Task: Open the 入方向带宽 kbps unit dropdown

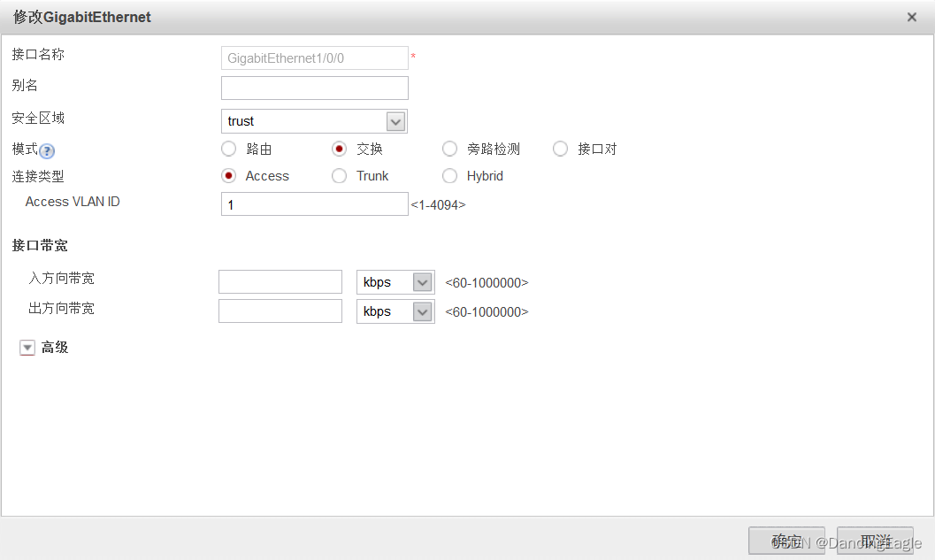Action: 422,282
